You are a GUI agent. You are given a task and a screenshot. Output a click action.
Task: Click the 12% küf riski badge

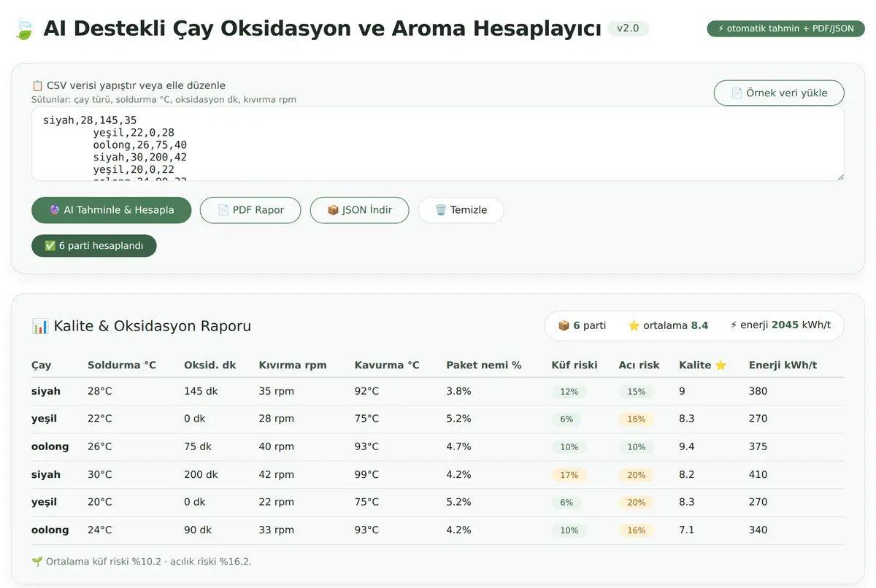(569, 392)
